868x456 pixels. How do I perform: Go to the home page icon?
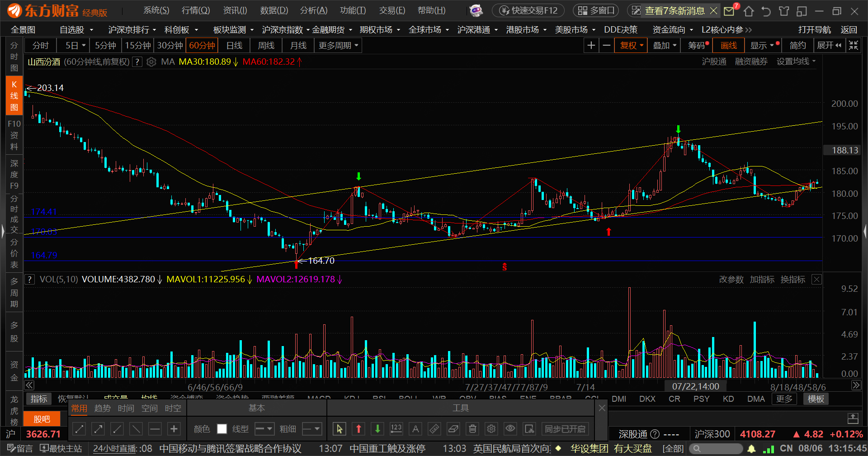tap(749, 11)
